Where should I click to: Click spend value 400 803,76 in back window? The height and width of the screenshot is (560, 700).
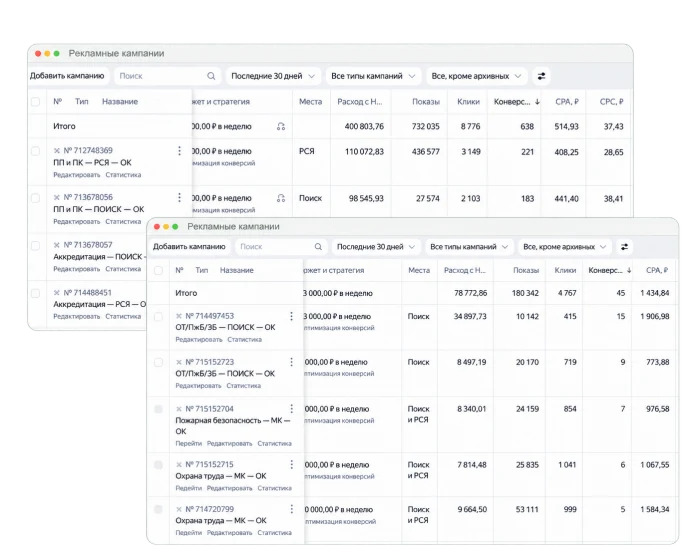364,126
